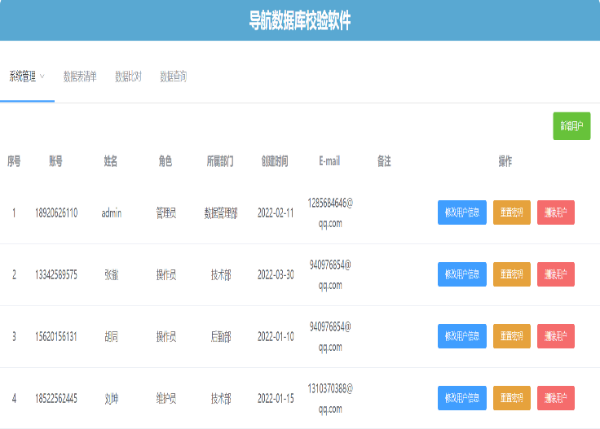Delete the admin user
Image resolution: width=600 pixels, height=429 pixels.
(x=556, y=212)
